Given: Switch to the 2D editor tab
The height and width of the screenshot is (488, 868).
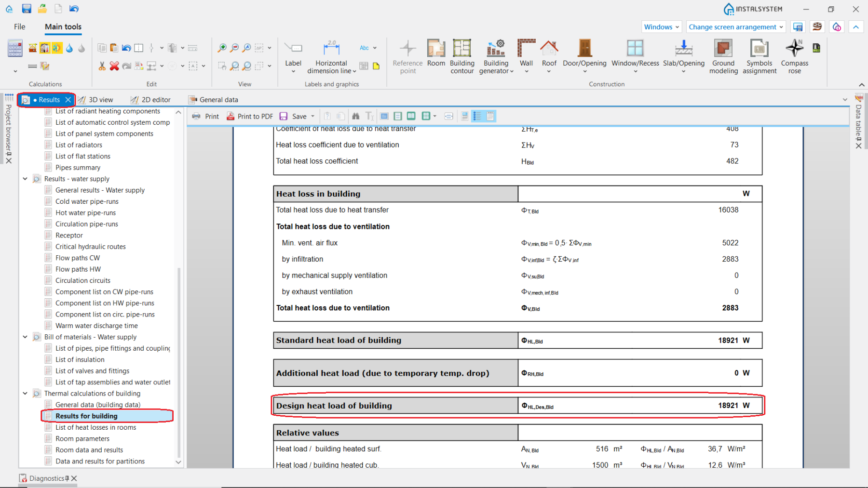Looking at the screenshot, I should click(150, 100).
